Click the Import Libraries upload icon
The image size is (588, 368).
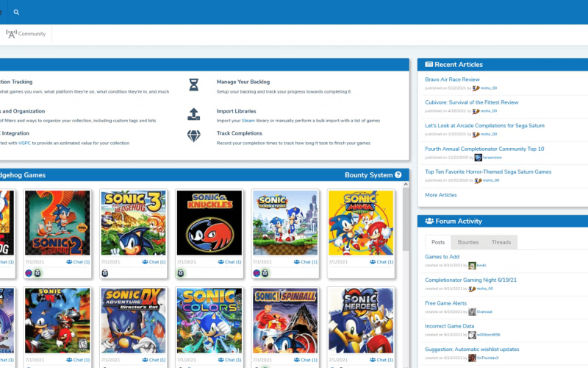193,114
